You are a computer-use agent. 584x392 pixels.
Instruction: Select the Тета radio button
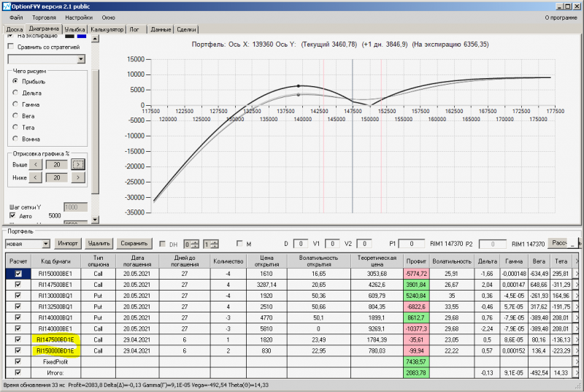pyautogui.click(x=15, y=127)
